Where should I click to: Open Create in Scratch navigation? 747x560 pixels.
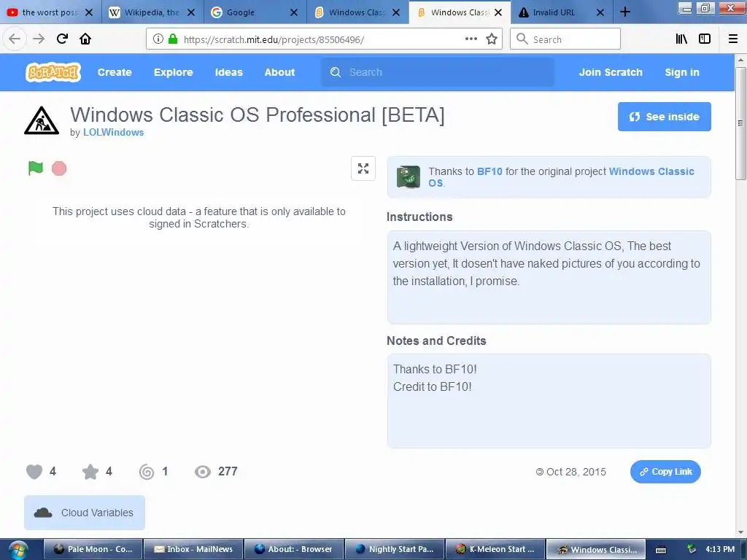(115, 72)
